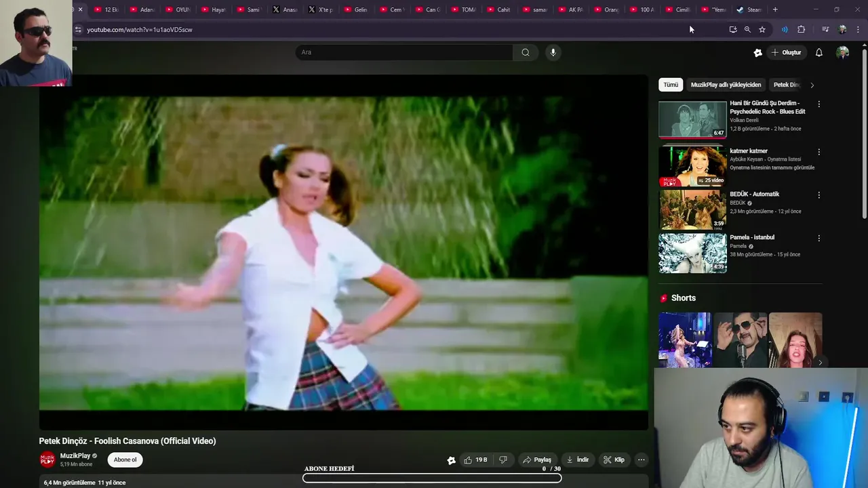Bookmark page with the star icon

[762, 29]
